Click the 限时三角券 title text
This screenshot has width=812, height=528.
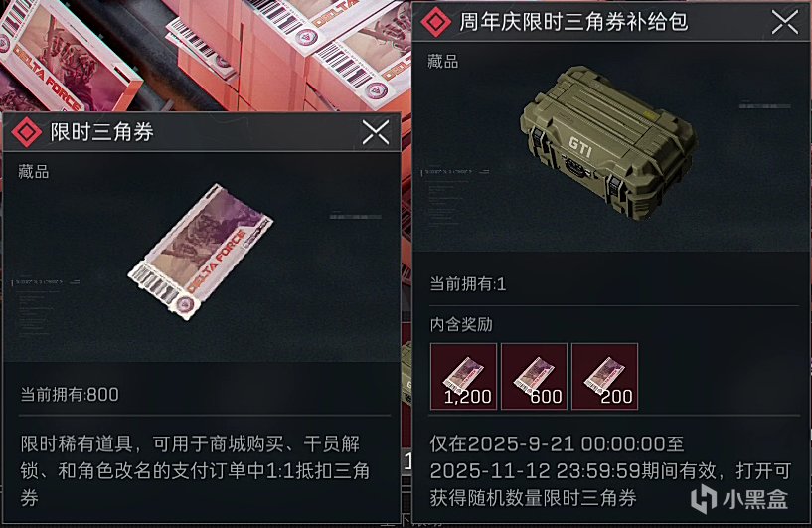click(102, 132)
